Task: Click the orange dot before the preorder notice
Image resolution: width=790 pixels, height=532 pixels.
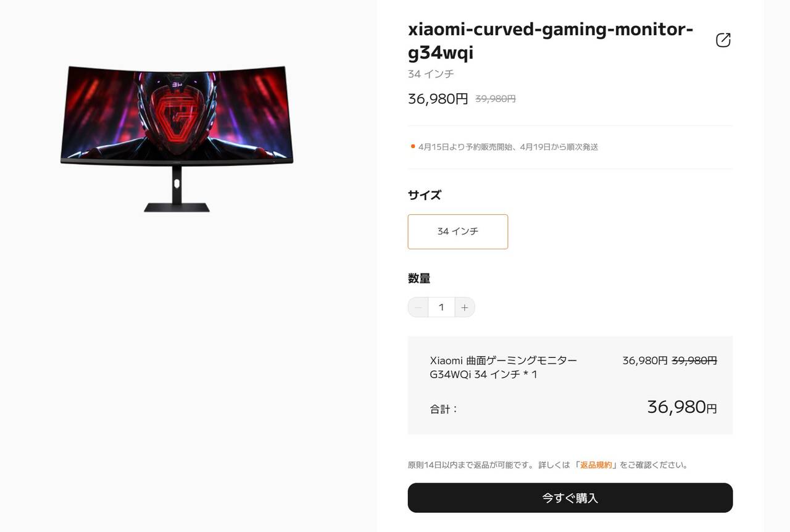Action: (x=413, y=146)
